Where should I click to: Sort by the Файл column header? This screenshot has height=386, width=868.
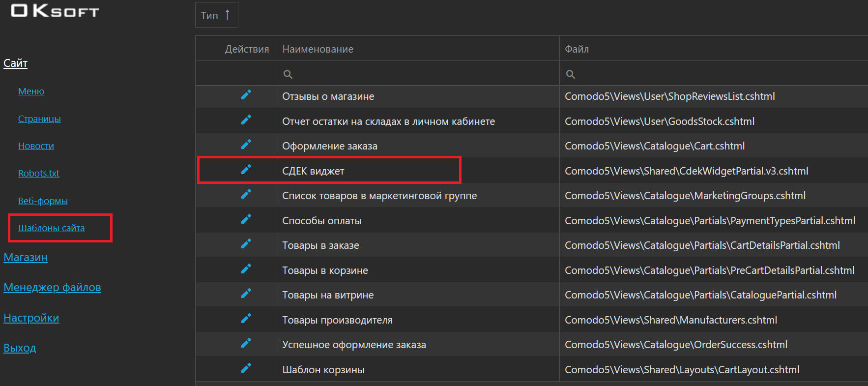tap(577, 49)
